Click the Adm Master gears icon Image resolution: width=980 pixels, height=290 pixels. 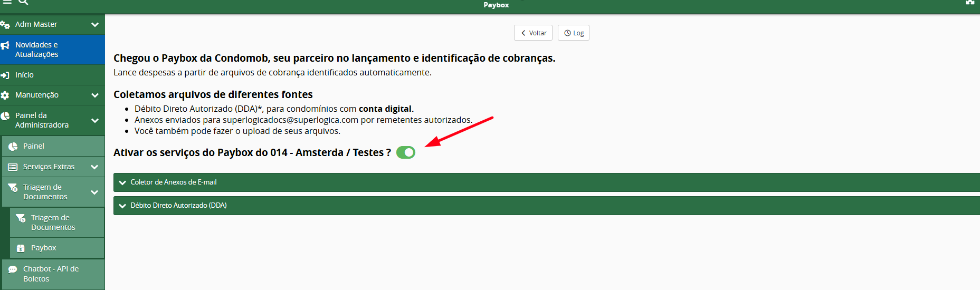tap(5, 25)
